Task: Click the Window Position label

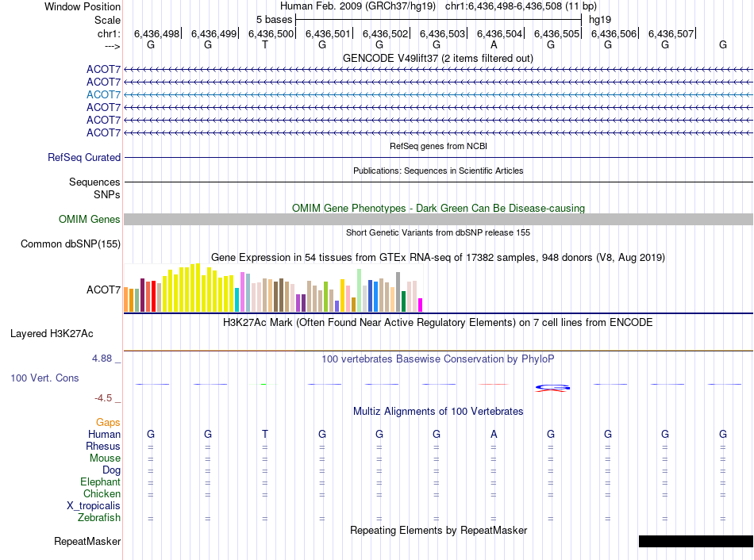Action: (x=83, y=6)
